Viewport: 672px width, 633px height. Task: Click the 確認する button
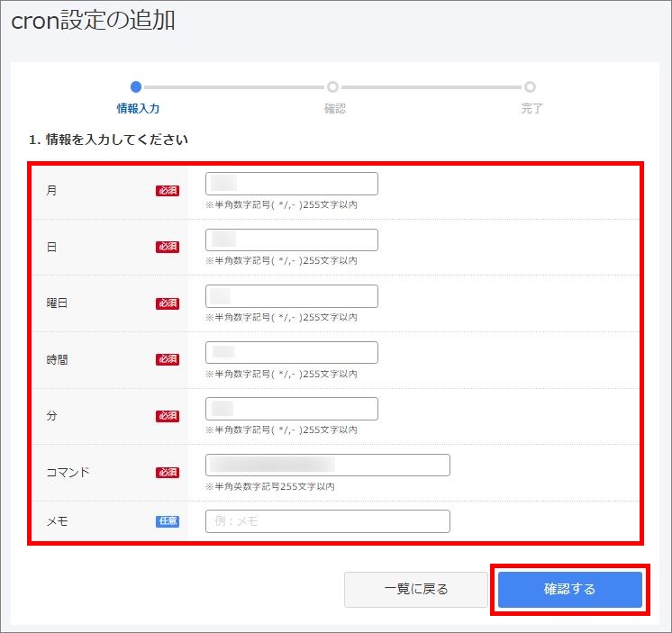coord(570,589)
